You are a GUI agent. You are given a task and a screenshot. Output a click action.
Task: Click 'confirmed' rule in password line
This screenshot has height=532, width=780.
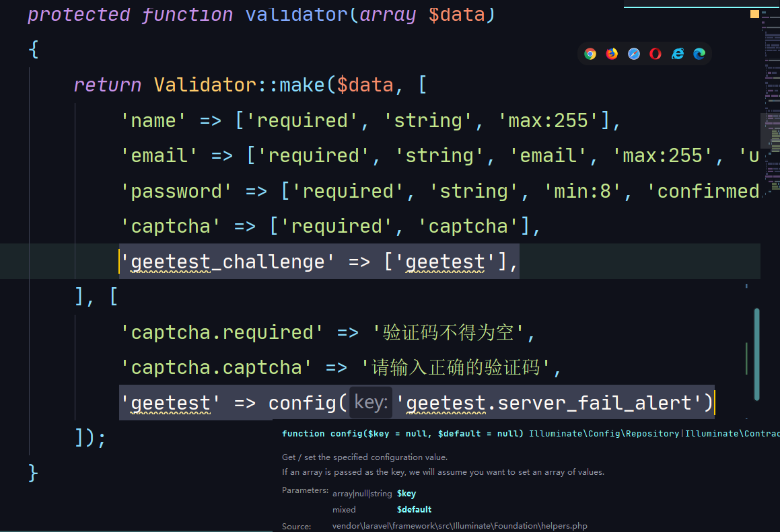point(703,191)
